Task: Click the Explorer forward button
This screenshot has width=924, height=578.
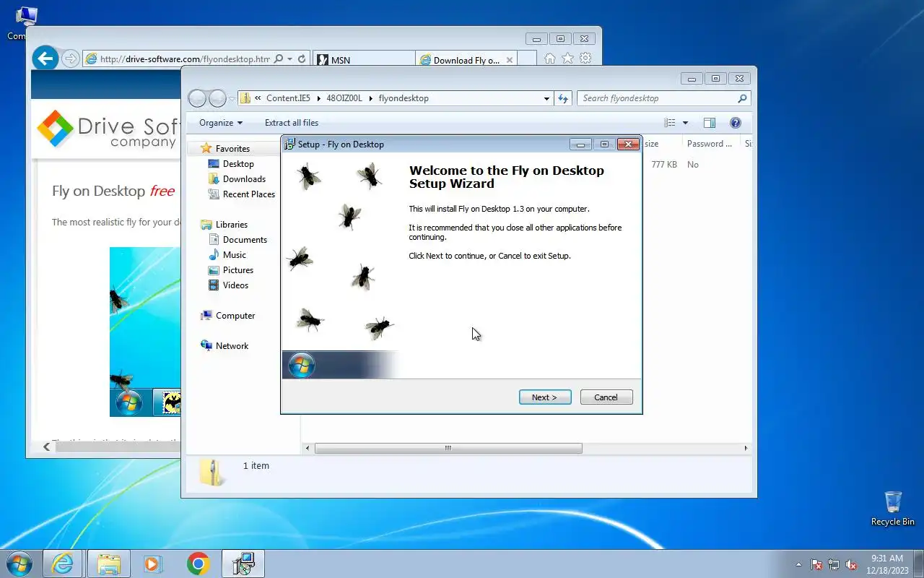Action: click(217, 98)
